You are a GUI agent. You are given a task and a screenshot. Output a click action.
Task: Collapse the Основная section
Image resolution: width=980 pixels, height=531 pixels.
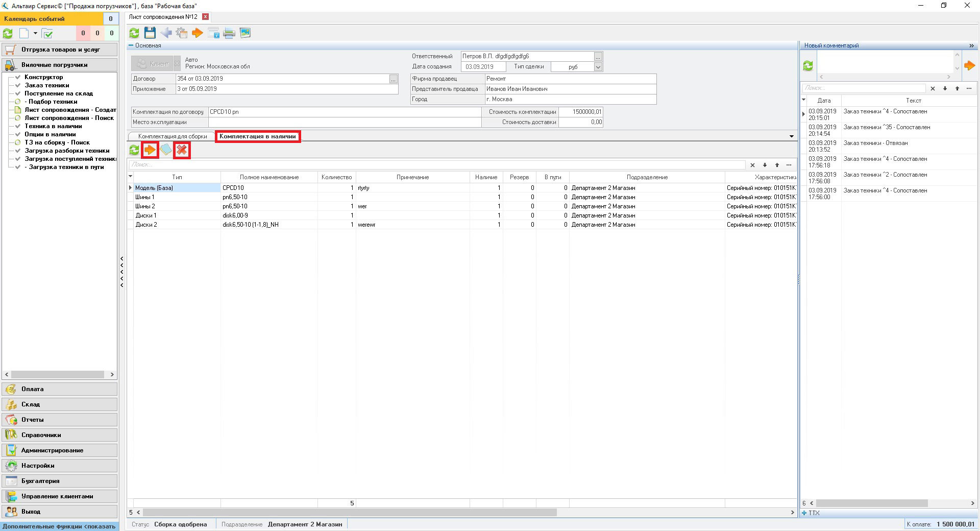tap(131, 46)
